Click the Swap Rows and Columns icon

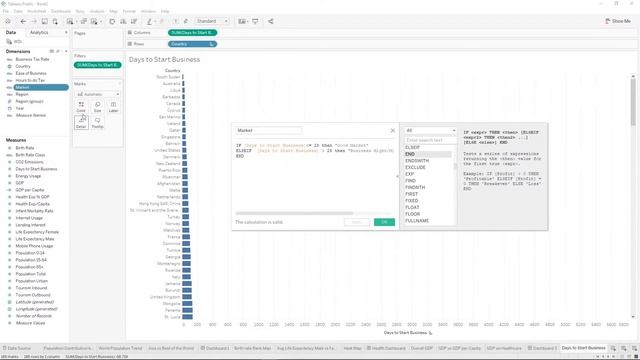[x=112, y=21]
